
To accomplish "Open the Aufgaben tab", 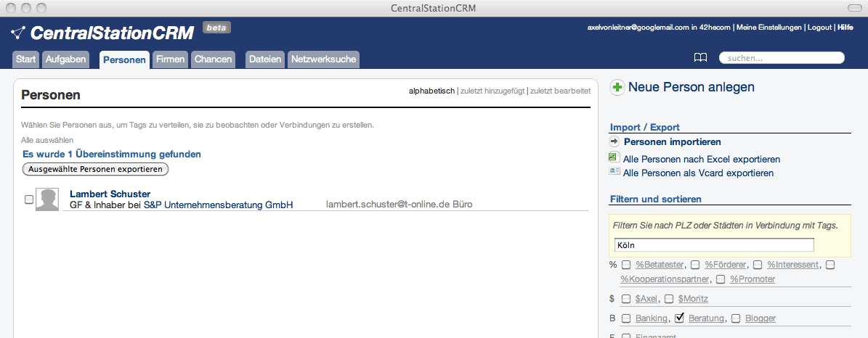I will click(x=65, y=59).
